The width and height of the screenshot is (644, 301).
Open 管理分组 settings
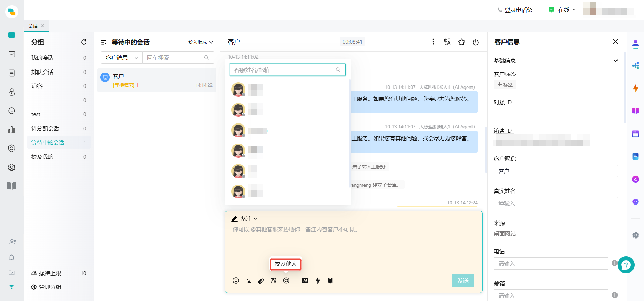click(x=46, y=287)
